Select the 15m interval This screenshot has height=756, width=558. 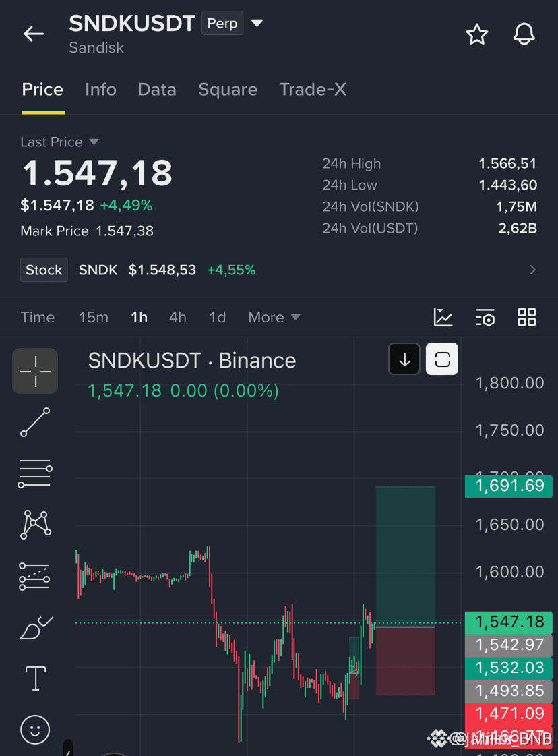pos(94,317)
